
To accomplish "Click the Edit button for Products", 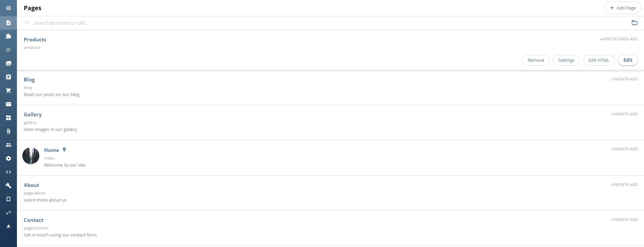I will [627, 60].
